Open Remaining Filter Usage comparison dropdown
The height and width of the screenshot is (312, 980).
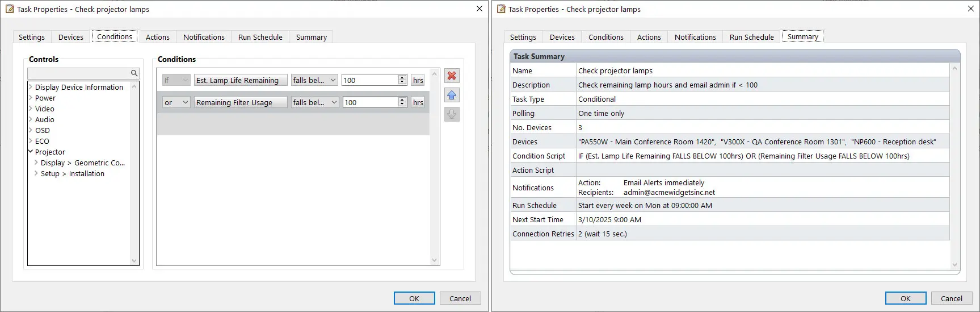pos(334,102)
